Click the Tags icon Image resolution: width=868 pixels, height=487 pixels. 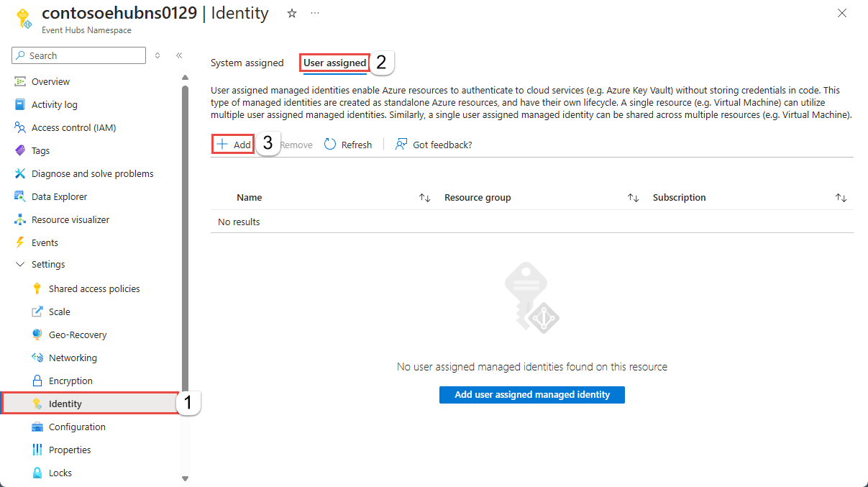click(20, 150)
